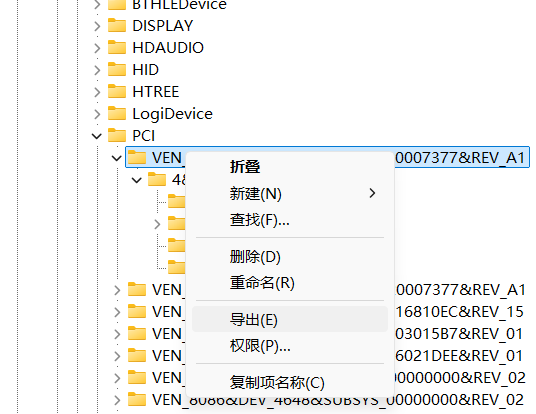The height and width of the screenshot is (414, 536).
Task: Expand the DISPLAY key
Action: pos(97,26)
